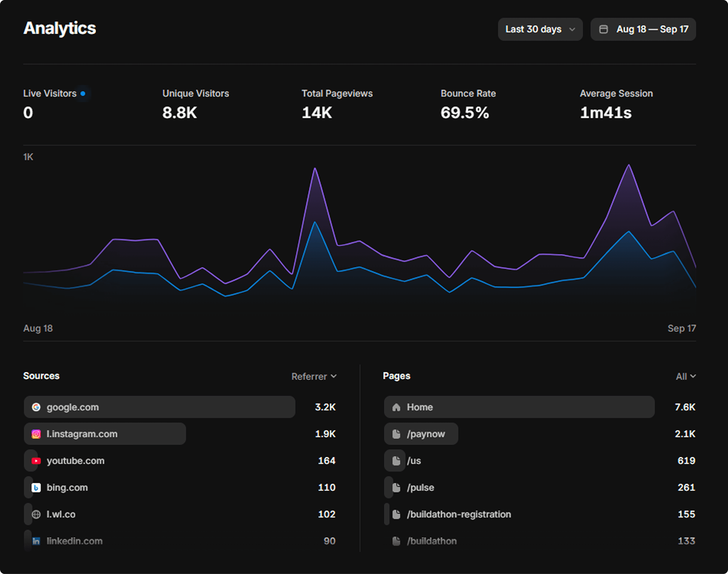The width and height of the screenshot is (728, 574).
Task: Click the Bing icon in Sources
Action: point(36,487)
